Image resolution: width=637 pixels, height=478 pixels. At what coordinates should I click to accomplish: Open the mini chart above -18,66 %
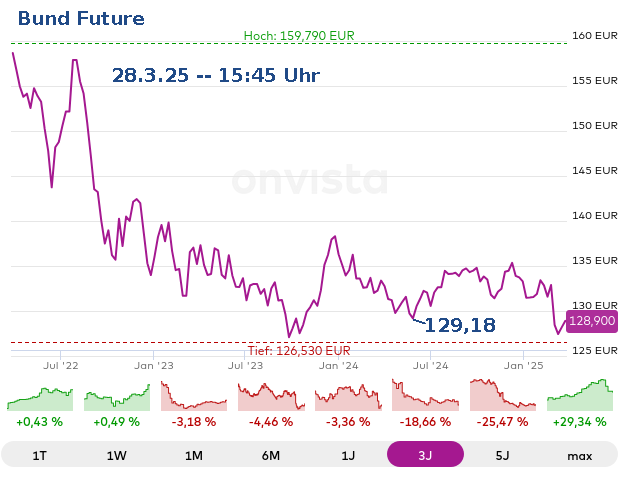click(x=425, y=396)
